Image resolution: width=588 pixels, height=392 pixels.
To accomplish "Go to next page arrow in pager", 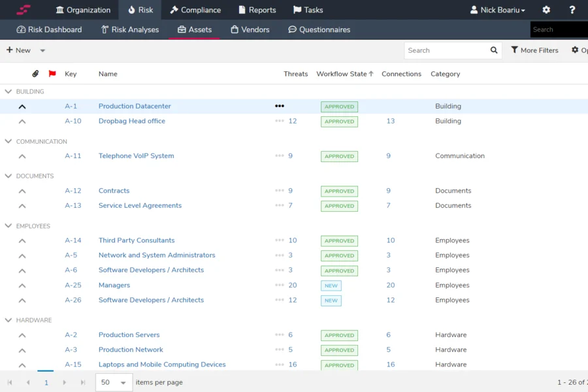I will point(64,382).
